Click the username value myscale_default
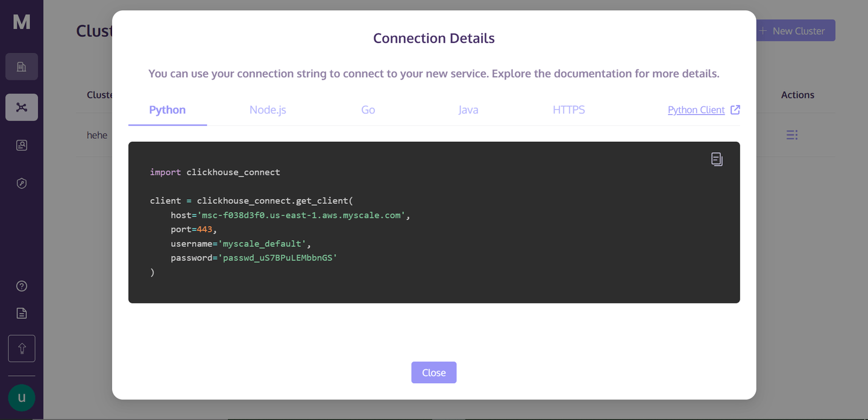 262,244
